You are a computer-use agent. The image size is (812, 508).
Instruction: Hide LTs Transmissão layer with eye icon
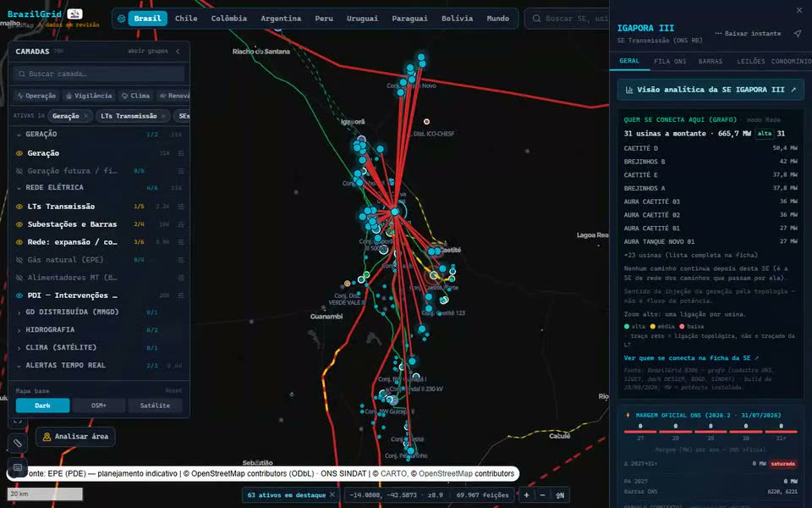(19, 207)
